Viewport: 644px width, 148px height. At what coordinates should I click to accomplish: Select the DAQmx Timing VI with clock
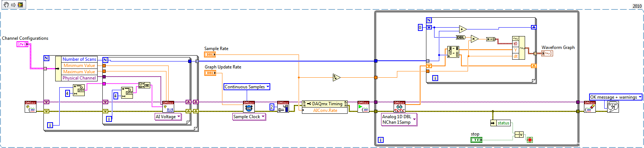pyautogui.click(x=249, y=107)
